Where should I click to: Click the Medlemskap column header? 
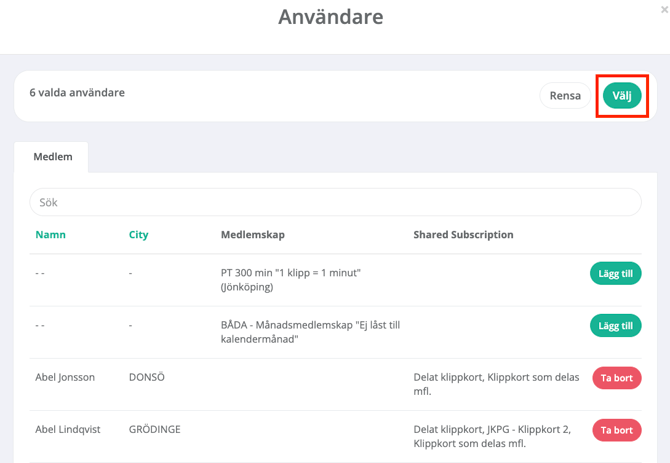click(x=252, y=235)
